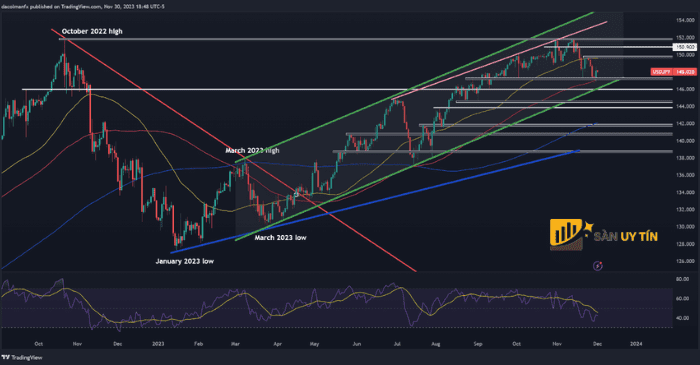Click the "January 2023 low" annotation

tap(184, 261)
